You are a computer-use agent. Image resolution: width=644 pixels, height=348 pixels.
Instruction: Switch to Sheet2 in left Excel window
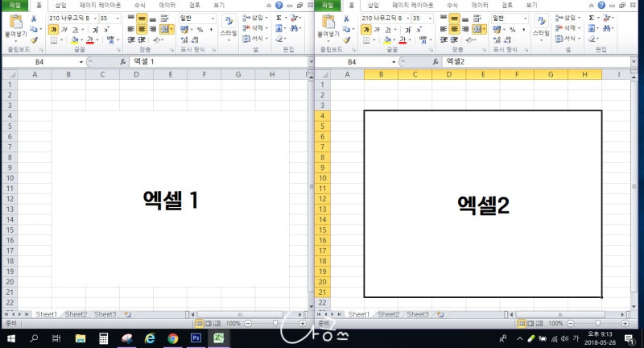[x=76, y=314]
